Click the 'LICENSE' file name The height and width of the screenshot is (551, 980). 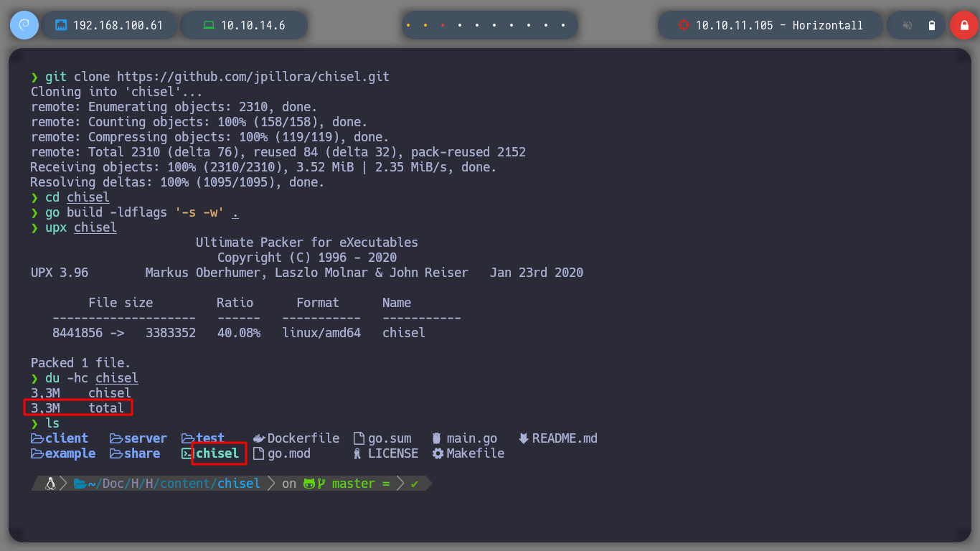click(x=393, y=453)
